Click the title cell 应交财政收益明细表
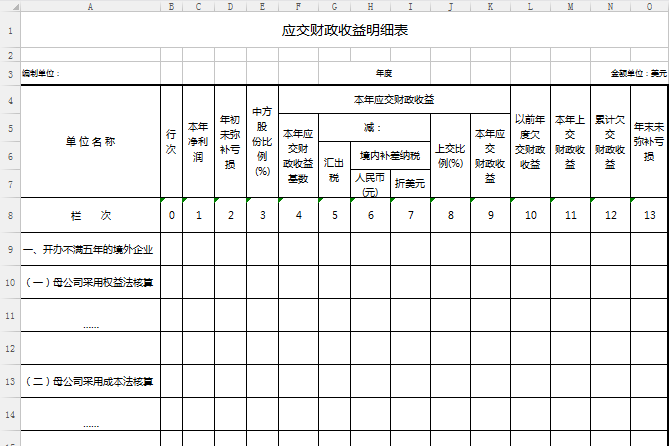This screenshot has height=446, width=669. 344,30
